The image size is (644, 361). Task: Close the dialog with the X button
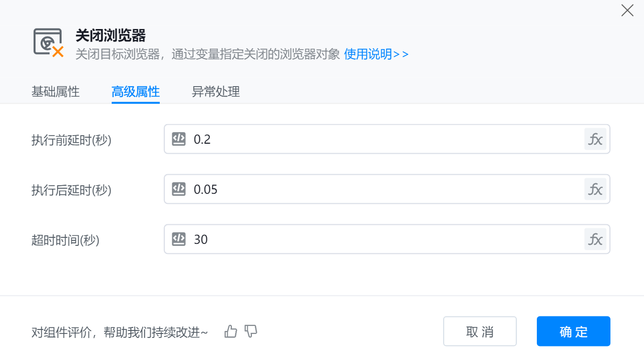pos(627,11)
